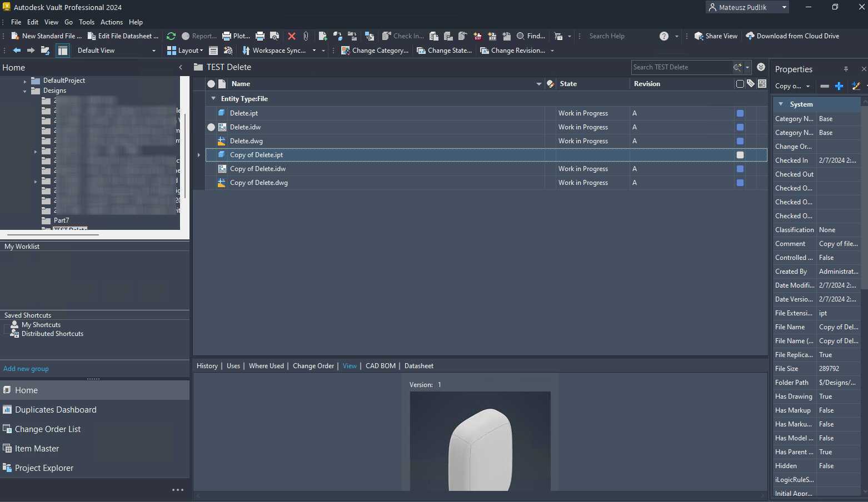Click the Refresh icon in the toolbar

pos(171,36)
